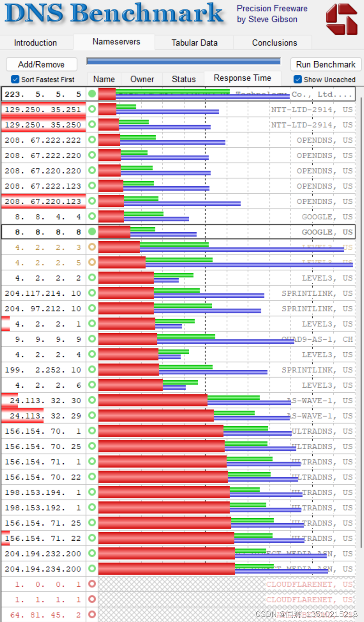This screenshot has width=364, height=622.
Task: Click status icon for 223.5.5.5
Action: (x=92, y=94)
